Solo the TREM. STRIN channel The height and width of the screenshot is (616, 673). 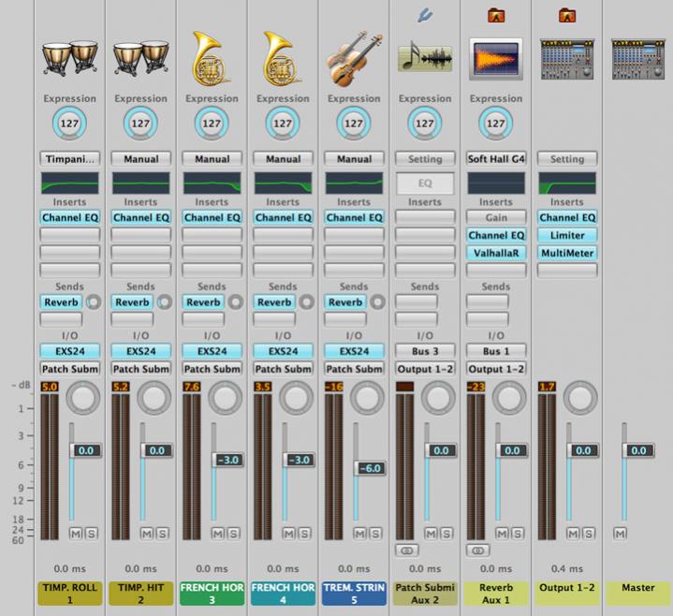(x=375, y=534)
